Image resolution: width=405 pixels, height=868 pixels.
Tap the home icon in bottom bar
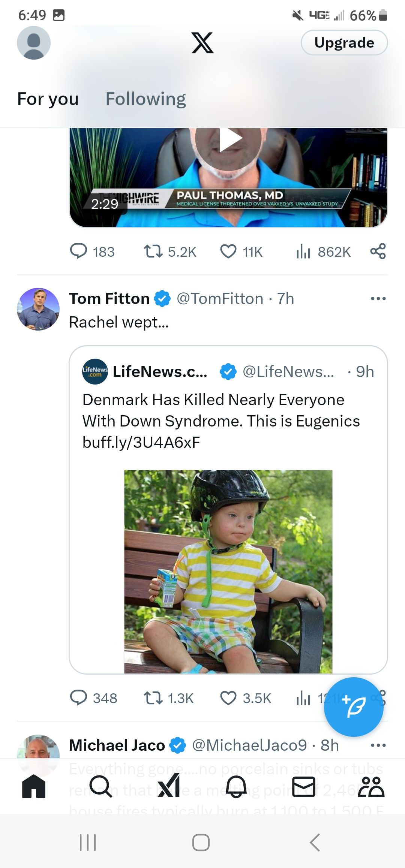point(34,786)
